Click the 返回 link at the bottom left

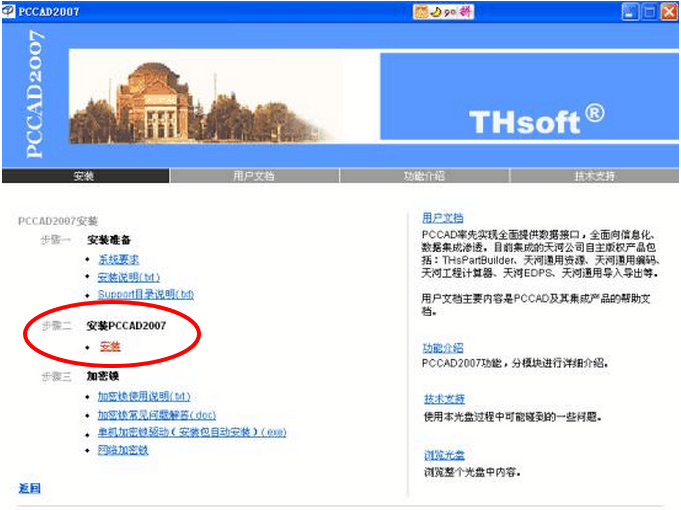[30, 488]
